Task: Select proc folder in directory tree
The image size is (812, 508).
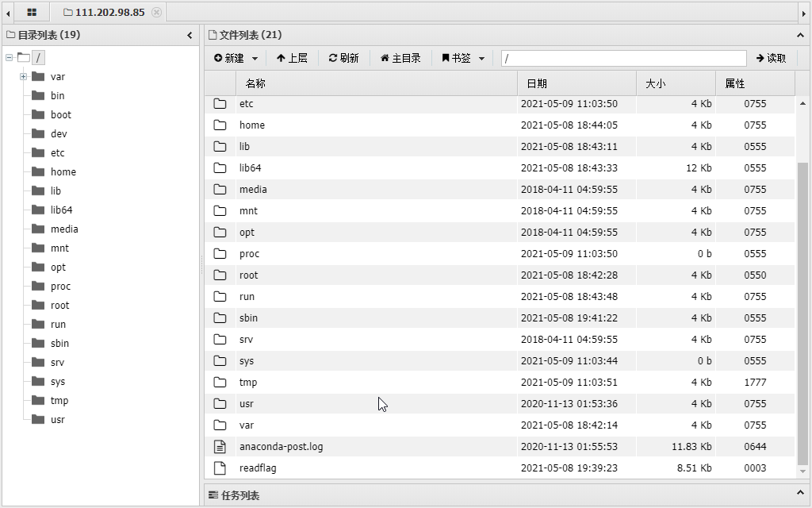Action: click(60, 286)
